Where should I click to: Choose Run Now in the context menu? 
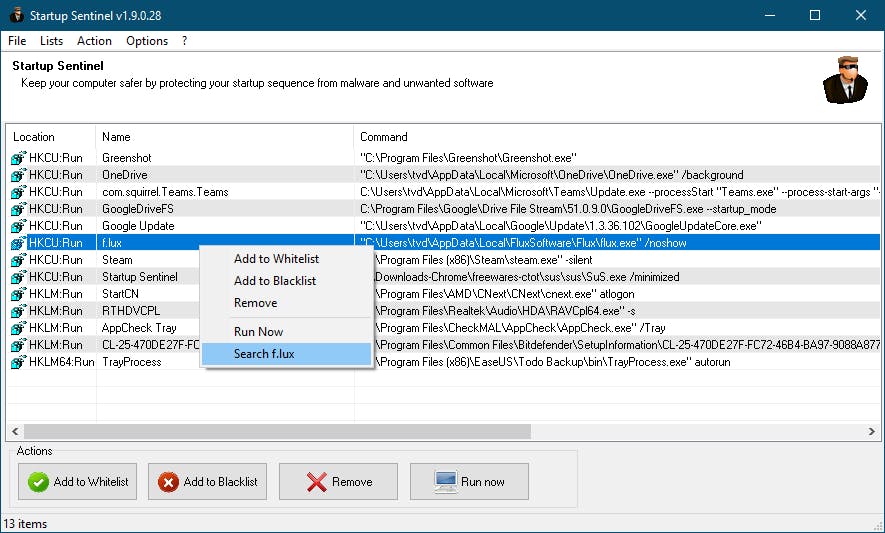[x=286, y=331]
